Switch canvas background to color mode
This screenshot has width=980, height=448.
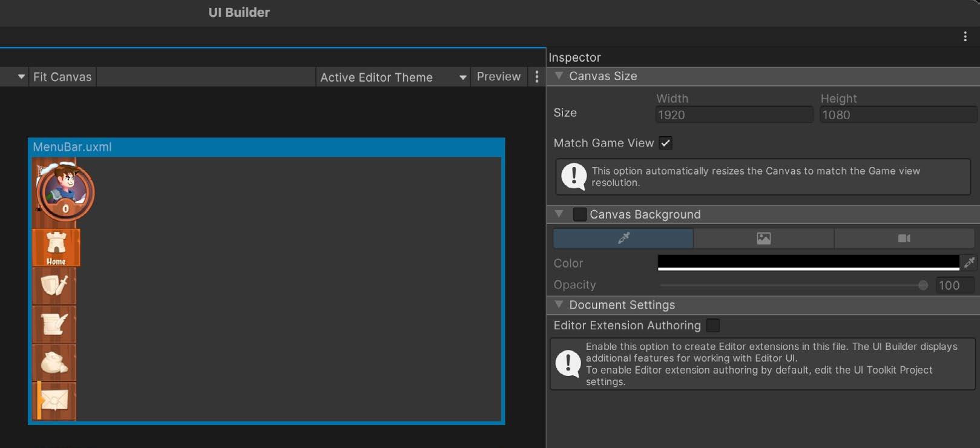(x=623, y=238)
